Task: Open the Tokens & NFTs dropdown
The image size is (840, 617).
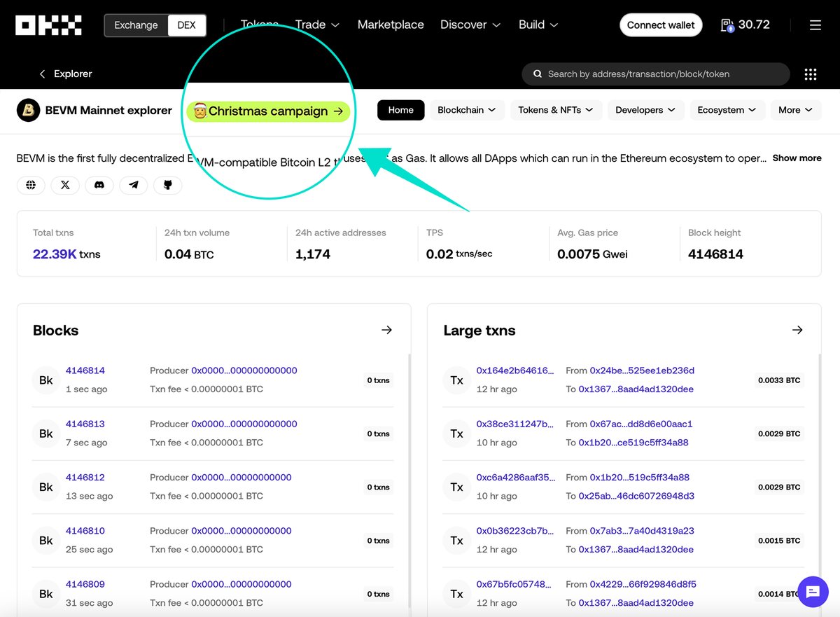Action: (556, 110)
